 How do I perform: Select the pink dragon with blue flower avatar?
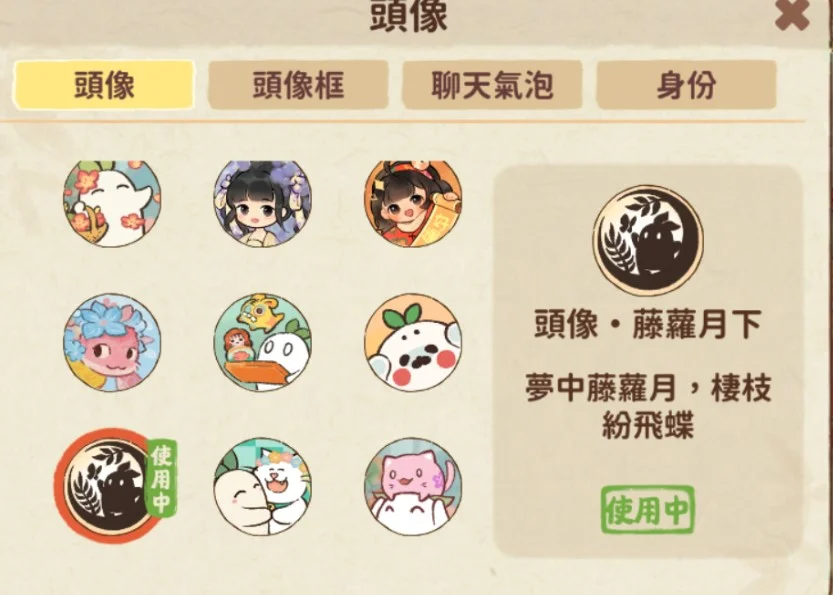(x=112, y=343)
